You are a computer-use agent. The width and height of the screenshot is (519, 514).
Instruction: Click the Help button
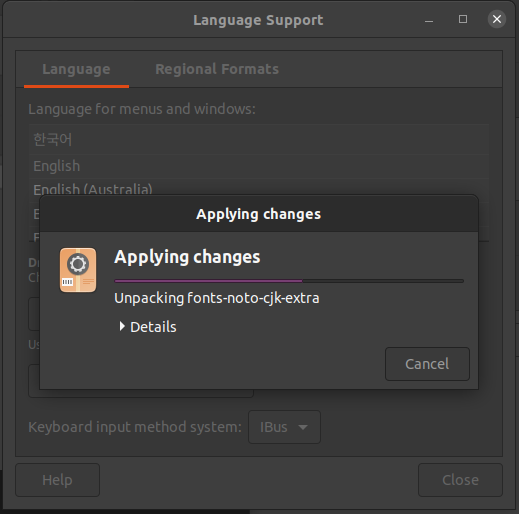click(58, 480)
